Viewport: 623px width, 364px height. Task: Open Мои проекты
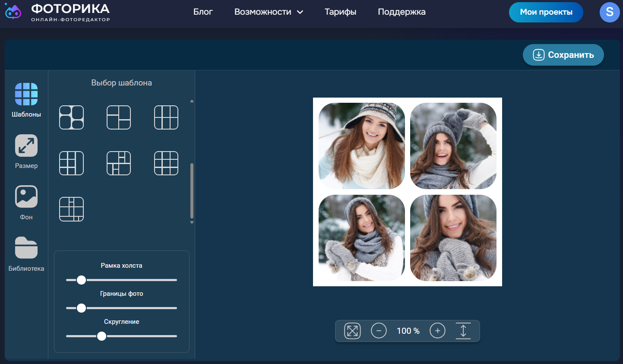click(x=546, y=12)
